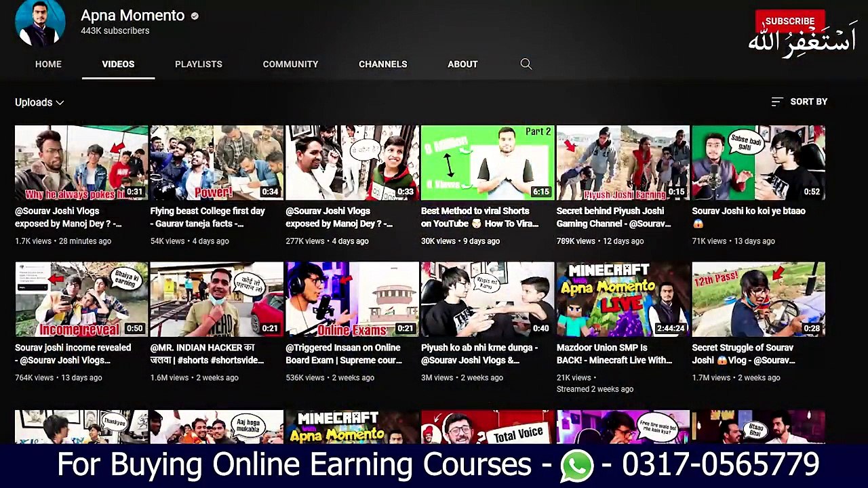
Task: Go to the HOME tab
Action: (48, 64)
